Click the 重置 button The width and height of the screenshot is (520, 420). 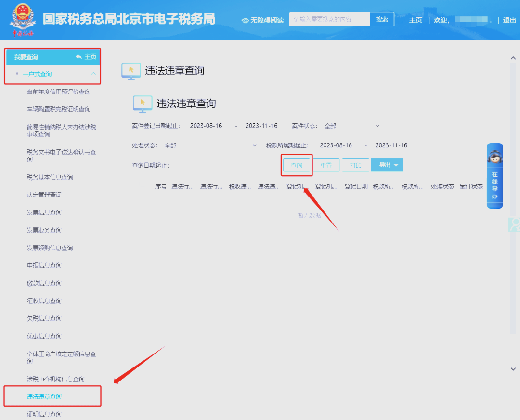click(x=326, y=165)
